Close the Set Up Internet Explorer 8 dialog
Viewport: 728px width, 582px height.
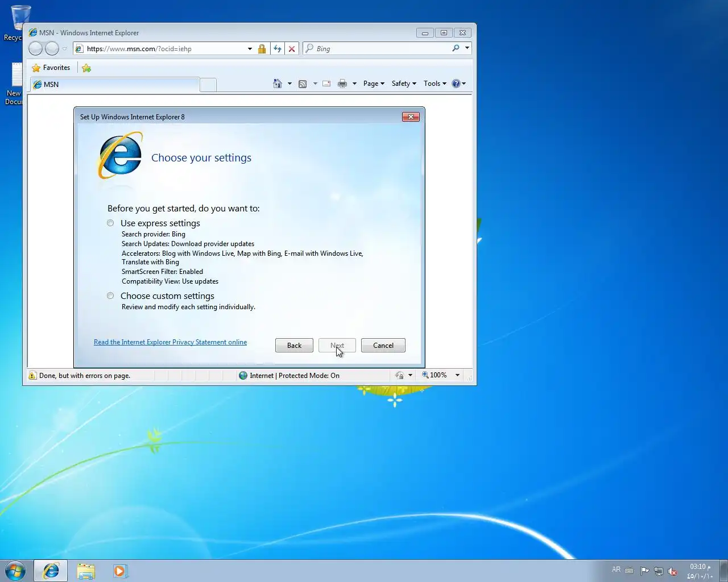(x=411, y=117)
